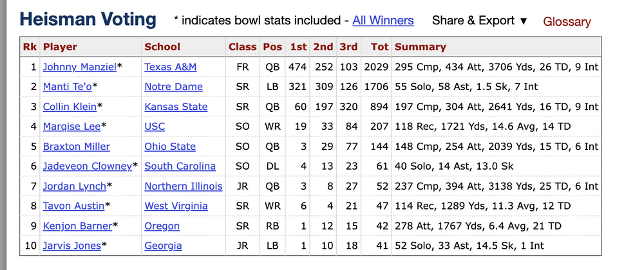
Task: Open Manti Te'o player link
Action: pos(67,87)
